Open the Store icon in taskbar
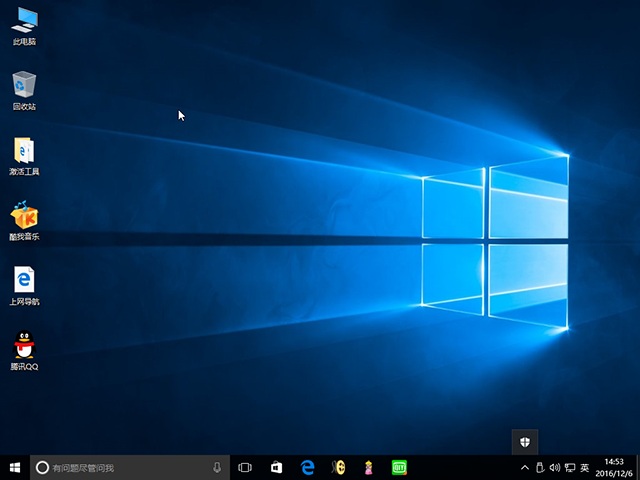The image size is (640, 480). coord(276,467)
